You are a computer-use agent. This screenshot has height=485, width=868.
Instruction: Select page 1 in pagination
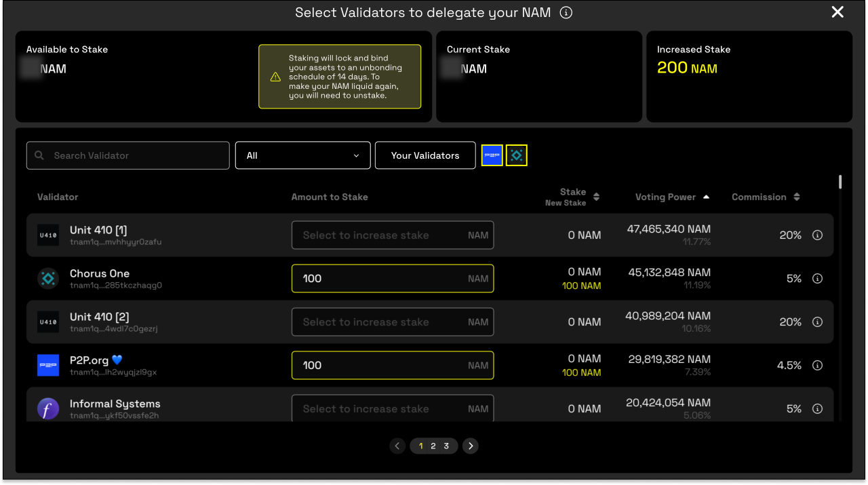[421, 446]
